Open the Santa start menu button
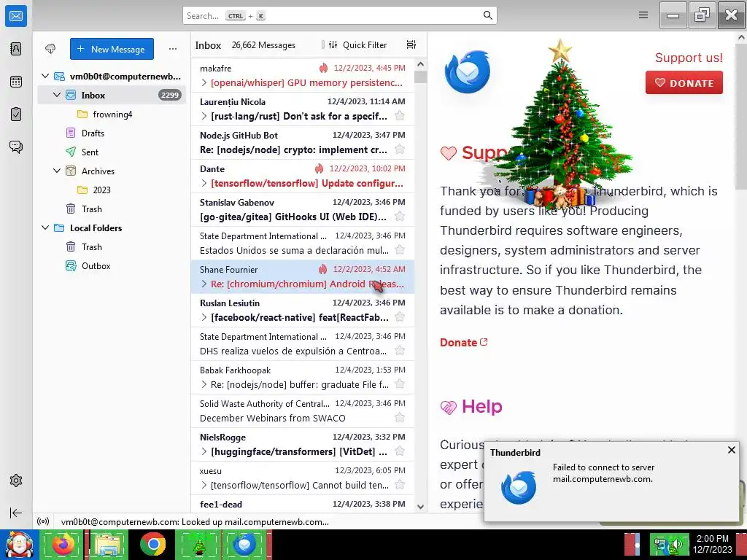 coord(19,544)
